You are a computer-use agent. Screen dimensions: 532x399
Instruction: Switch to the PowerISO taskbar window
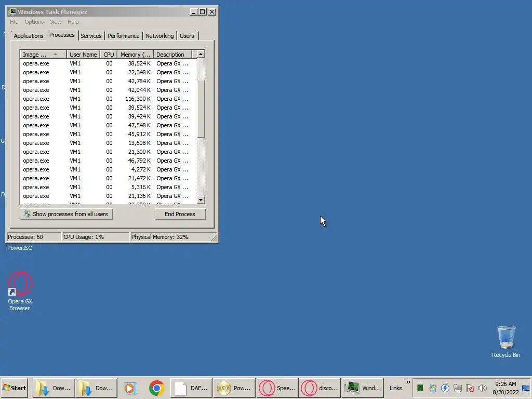pos(234,388)
